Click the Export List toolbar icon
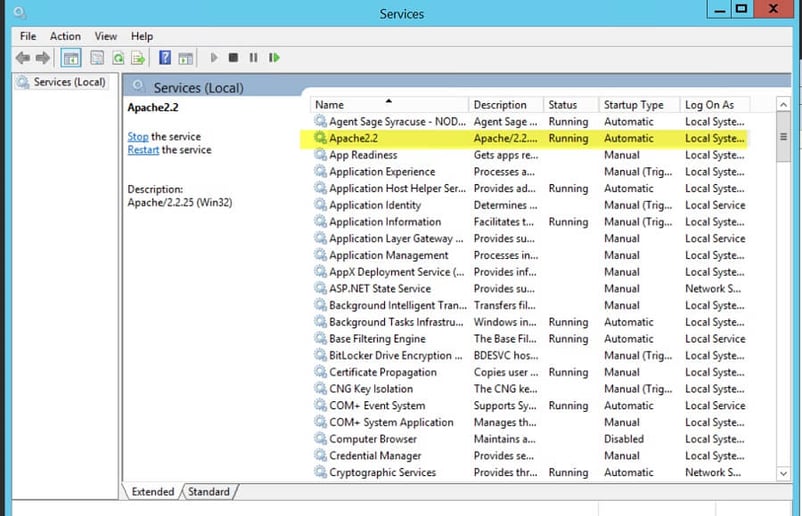Screen dimensions: 802x516 pos(138,58)
